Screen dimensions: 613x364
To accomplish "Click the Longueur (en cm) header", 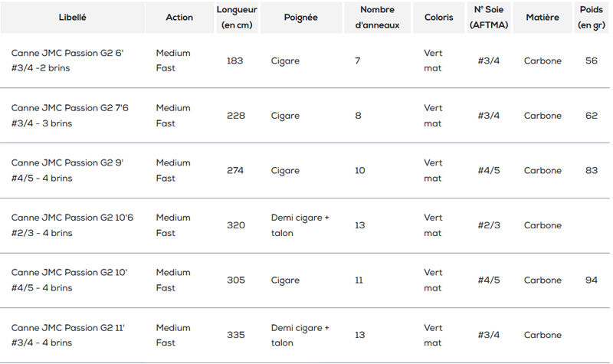I will [237, 17].
